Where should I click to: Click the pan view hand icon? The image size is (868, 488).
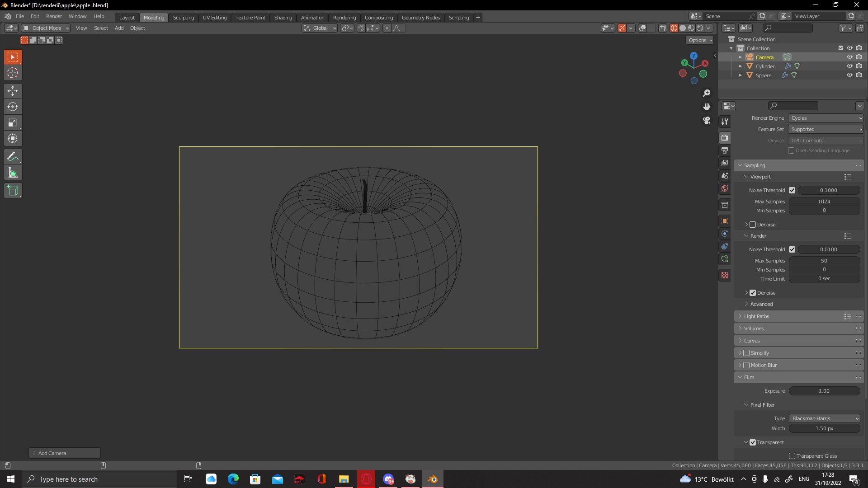pos(707,107)
